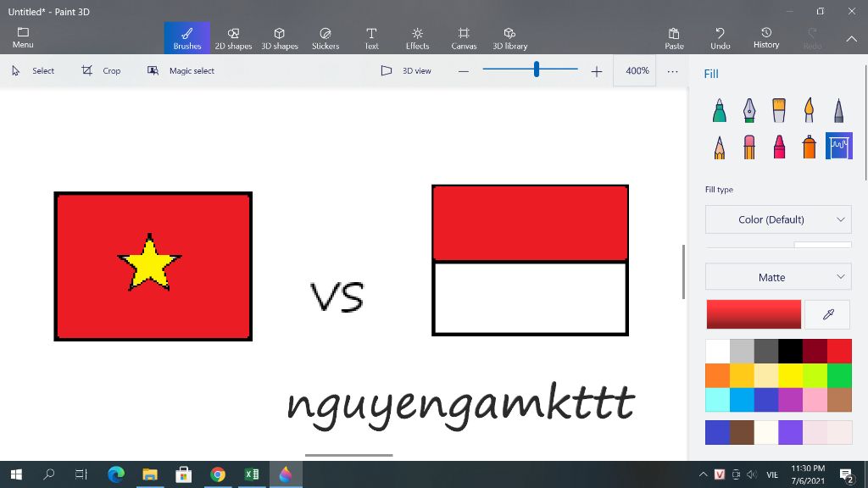Image resolution: width=868 pixels, height=488 pixels.
Task: Select the Fill bucket tool
Action: point(839,146)
